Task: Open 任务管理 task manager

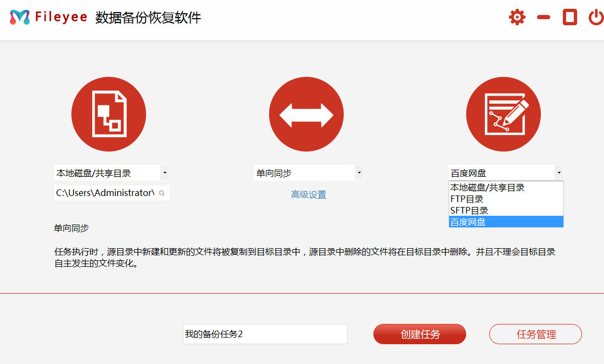Action: pyautogui.click(x=535, y=334)
